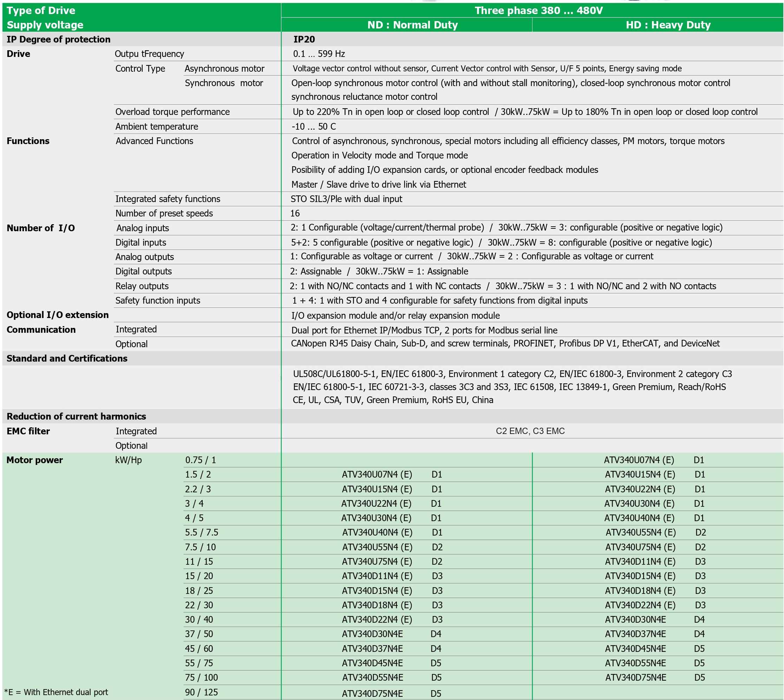
Task: Select the CANopen RJ45 Daisy Chain optional communication line
Action: (x=505, y=343)
